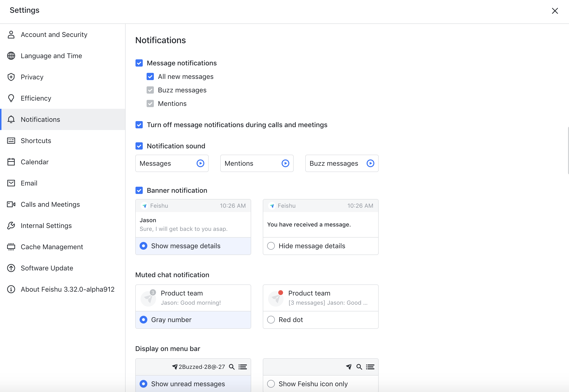Play the Messages notification sound
569x392 pixels.
point(200,163)
